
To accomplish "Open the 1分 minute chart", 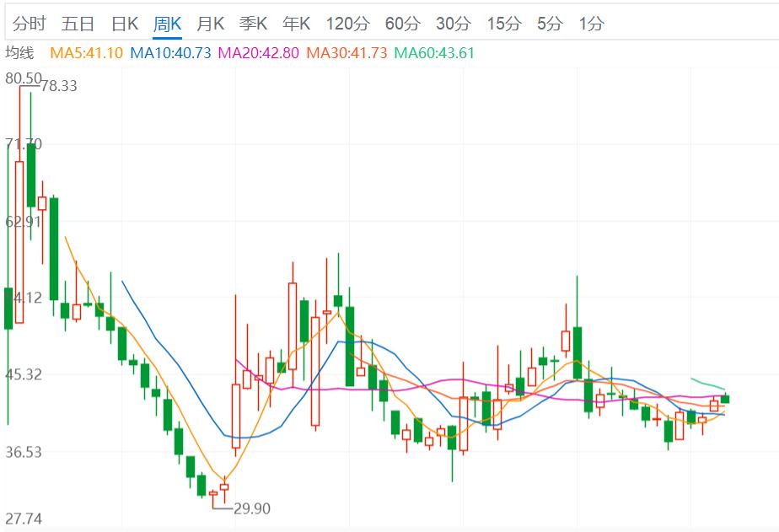I will (x=591, y=24).
